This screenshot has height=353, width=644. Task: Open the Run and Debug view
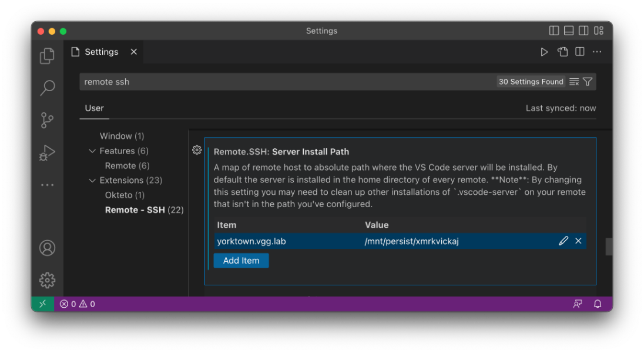point(47,152)
